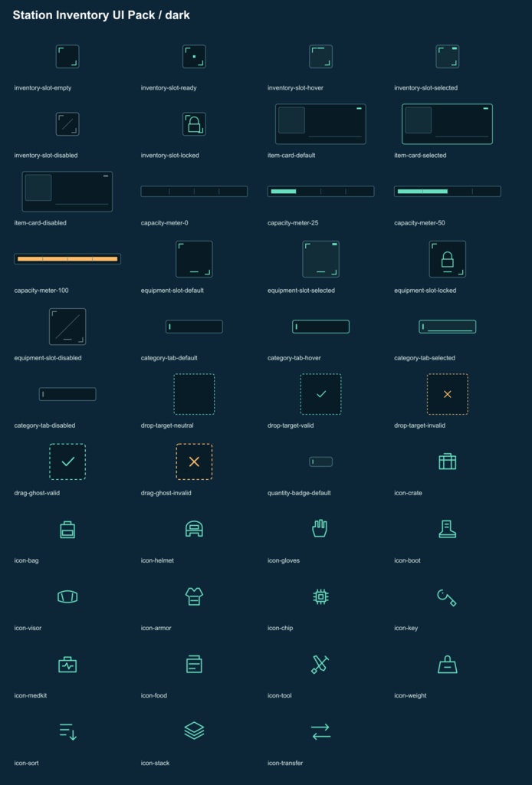Select the 'item-card-selected' caption text

pyautogui.click(x=420, y=156)
